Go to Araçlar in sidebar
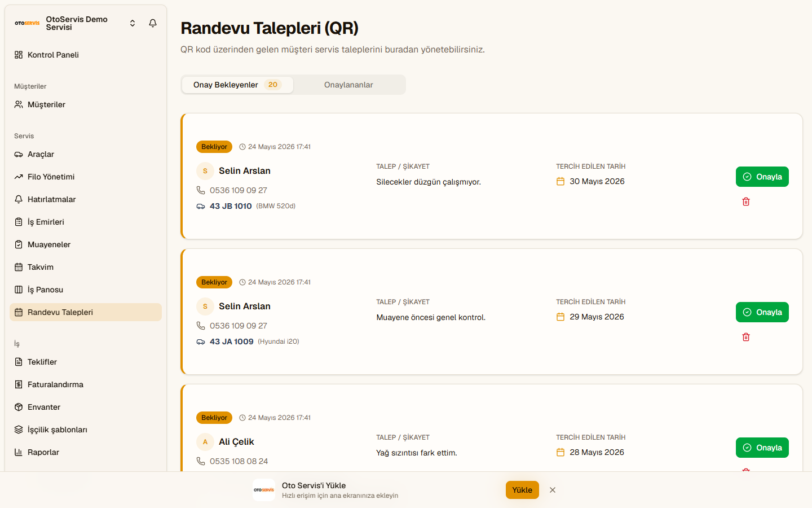The image size is (812, 508). tap(86, 154)
